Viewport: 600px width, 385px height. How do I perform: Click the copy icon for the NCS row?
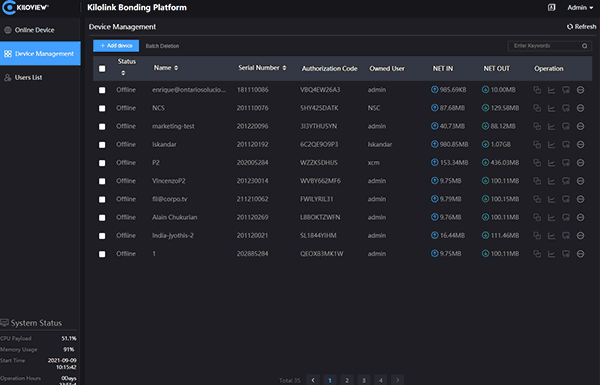coord(537,108)
